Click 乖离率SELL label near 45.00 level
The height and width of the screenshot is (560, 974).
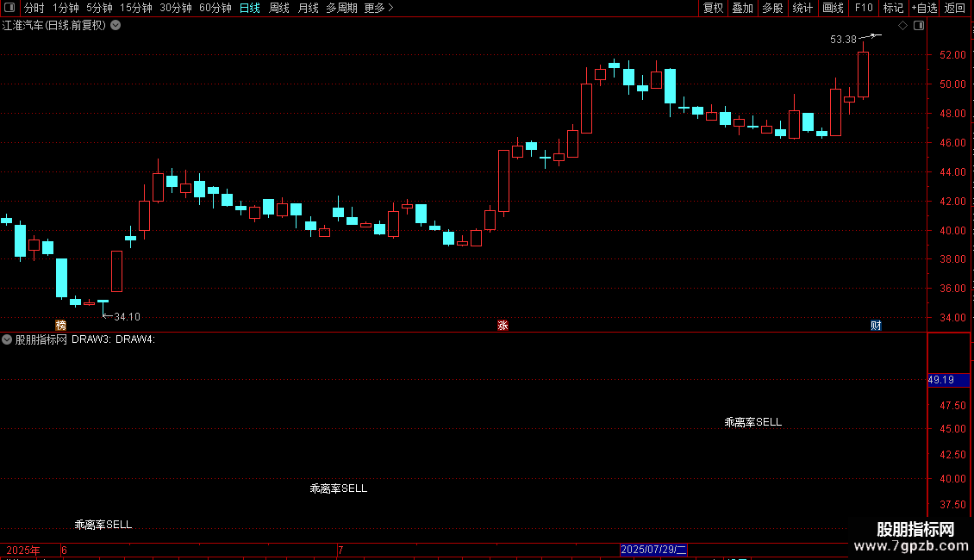coord(752,422)
